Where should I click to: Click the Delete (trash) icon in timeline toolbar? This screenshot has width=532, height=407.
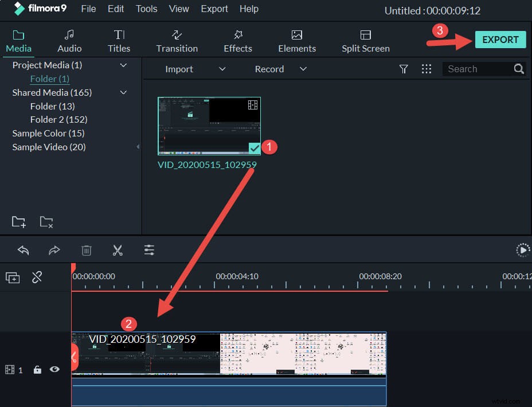86,250
